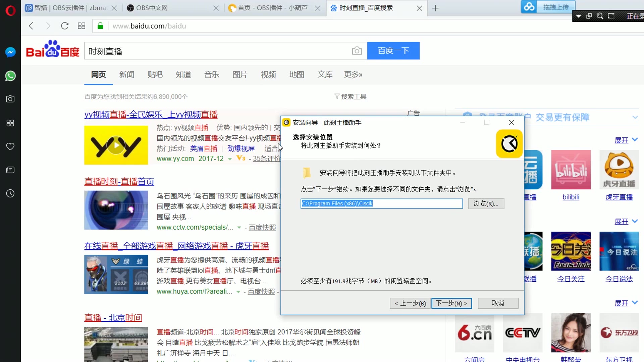This screenshot has height=362, width=644.
Task: Open dropdown arrow beside cctv.com result URL
Action: click(x=239, y=228)
